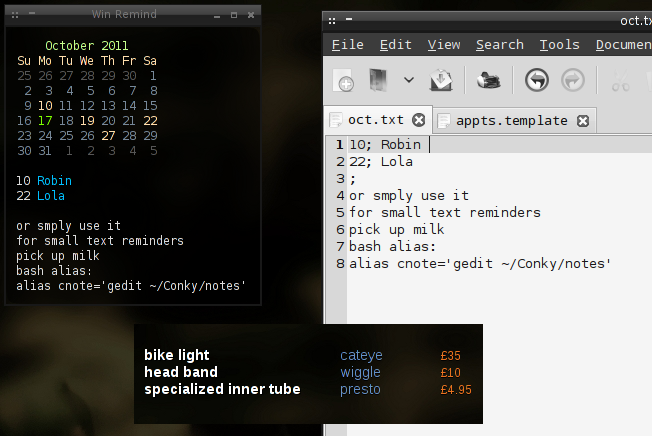The height and width of the screenshot is (436, 652).
Task: Close the oct.txt tab
Action: [x=419, y=120]
